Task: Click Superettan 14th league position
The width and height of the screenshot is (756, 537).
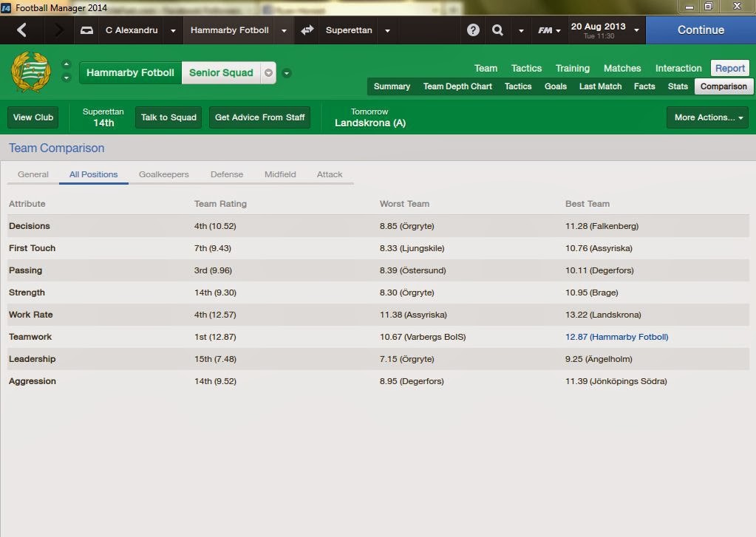Action: [103, 117]
